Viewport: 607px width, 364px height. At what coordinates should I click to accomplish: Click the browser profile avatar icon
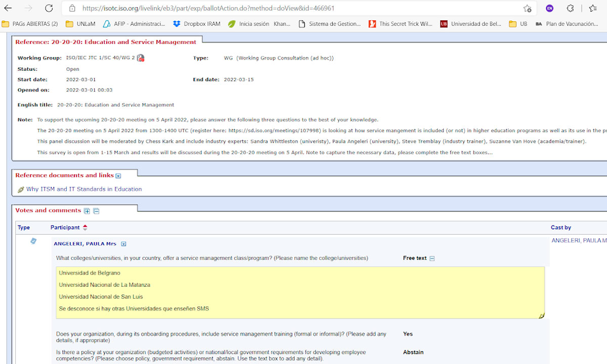[549, 8]
